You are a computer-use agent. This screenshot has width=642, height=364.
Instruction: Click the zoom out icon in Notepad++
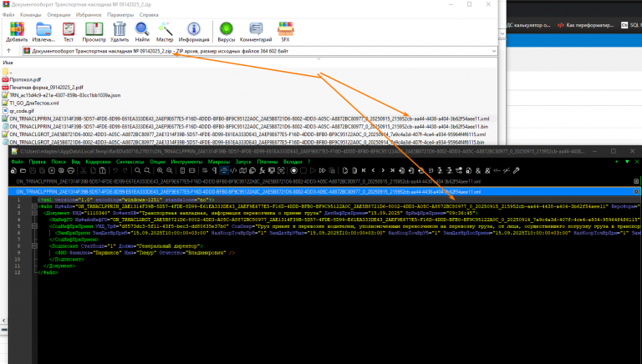[170, 170]
